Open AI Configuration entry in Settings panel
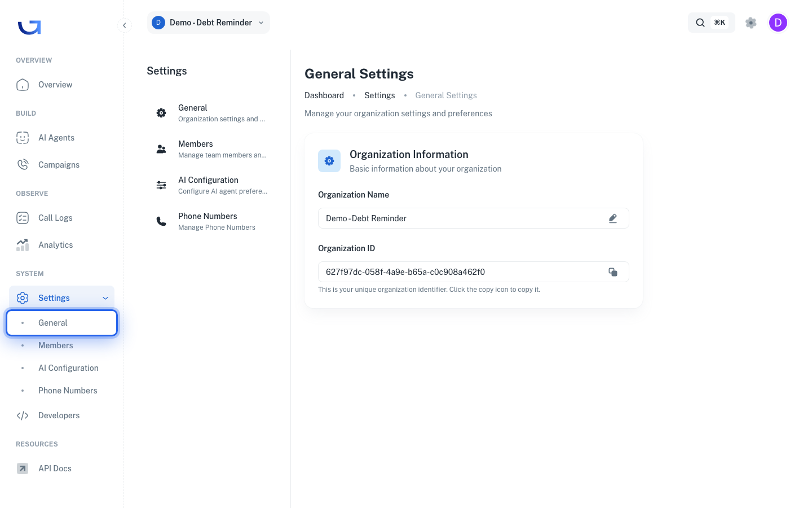The width and height of the screenshot is (812, 508). point(211,185)
